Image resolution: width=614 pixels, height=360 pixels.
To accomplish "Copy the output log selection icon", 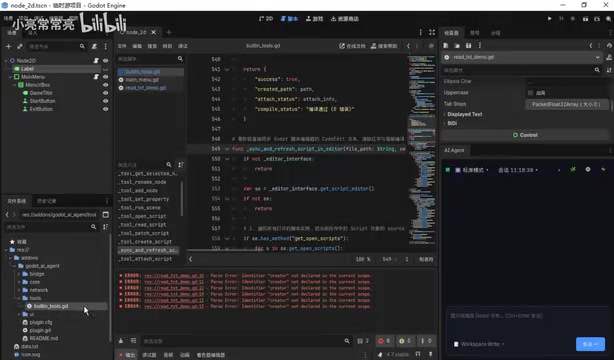I will tap(134, 341).
